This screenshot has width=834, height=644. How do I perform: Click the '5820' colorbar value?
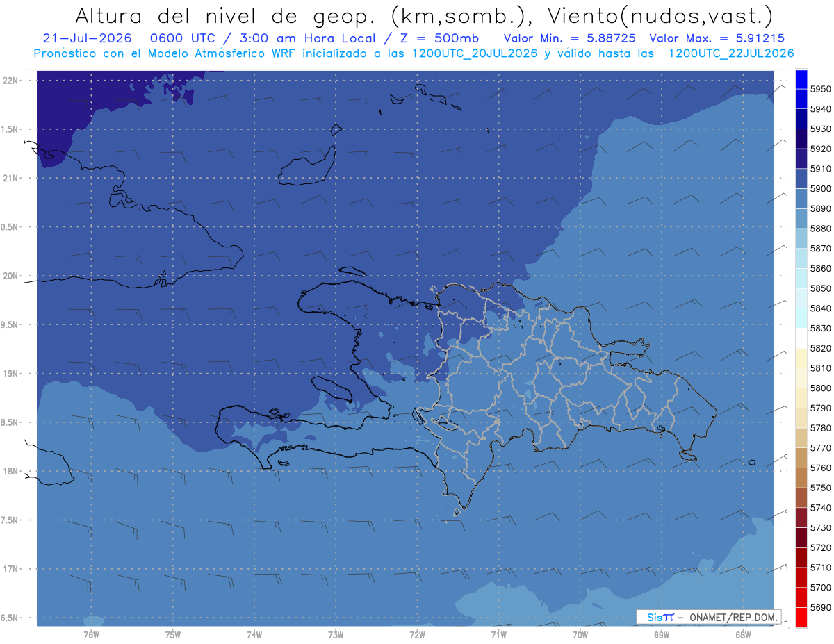click(x=821, y=348)
